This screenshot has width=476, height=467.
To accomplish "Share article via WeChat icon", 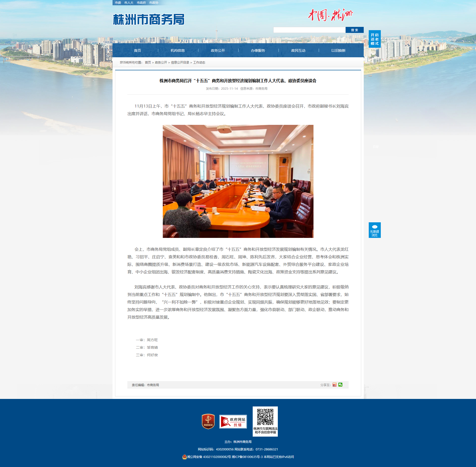I will coord(340,385).
